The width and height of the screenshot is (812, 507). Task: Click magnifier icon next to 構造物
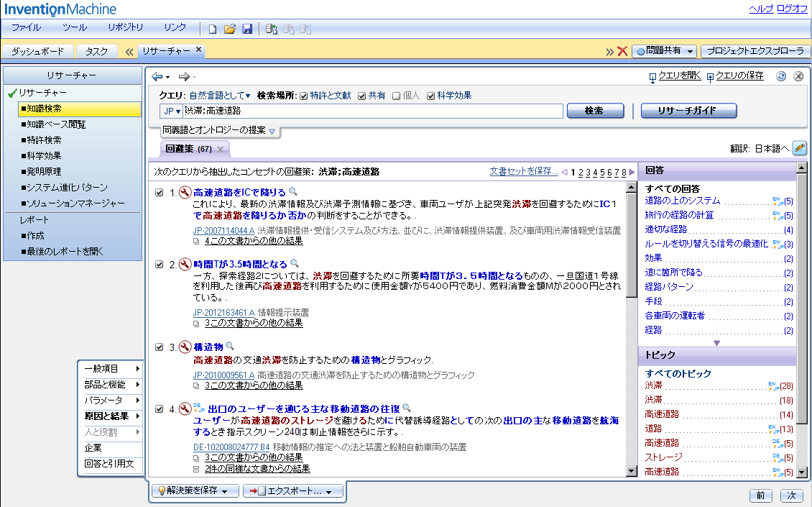[x=230, y=346]
